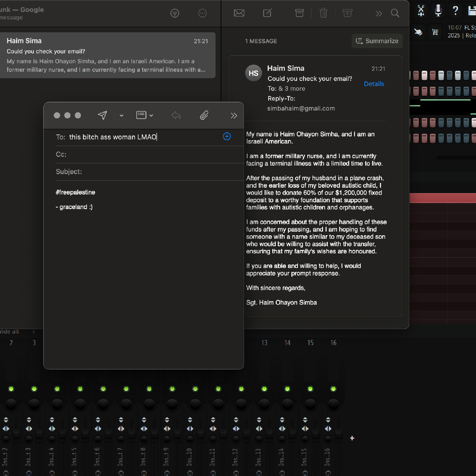476x476 pixels.
Task: Open search in the Mail toolbar
Action: click(x=395, y=13)
